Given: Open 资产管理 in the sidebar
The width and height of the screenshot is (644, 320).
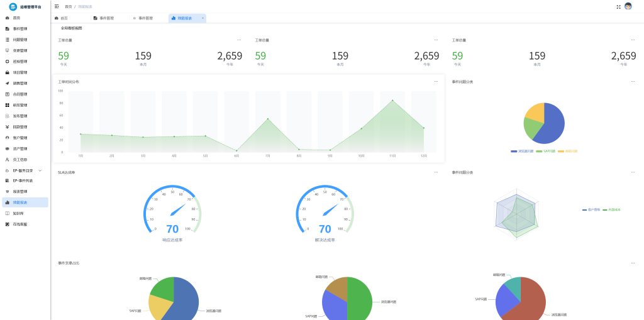Looking at the screenshot, I should (x=19, y=148).
